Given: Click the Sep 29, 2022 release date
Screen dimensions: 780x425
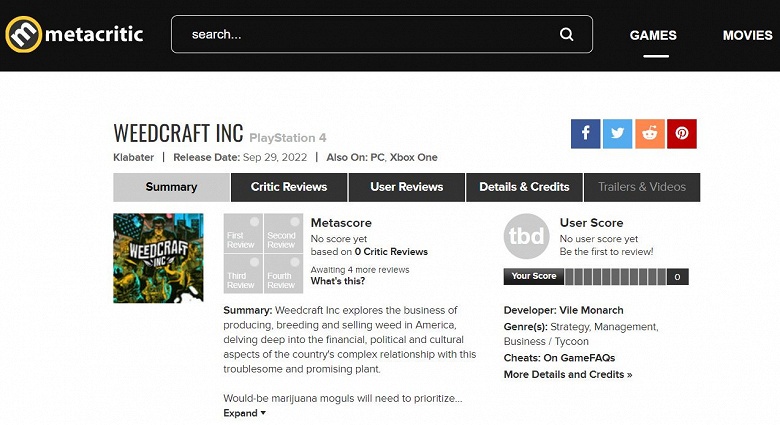Looking at the screenshot, I should point(275,157).
